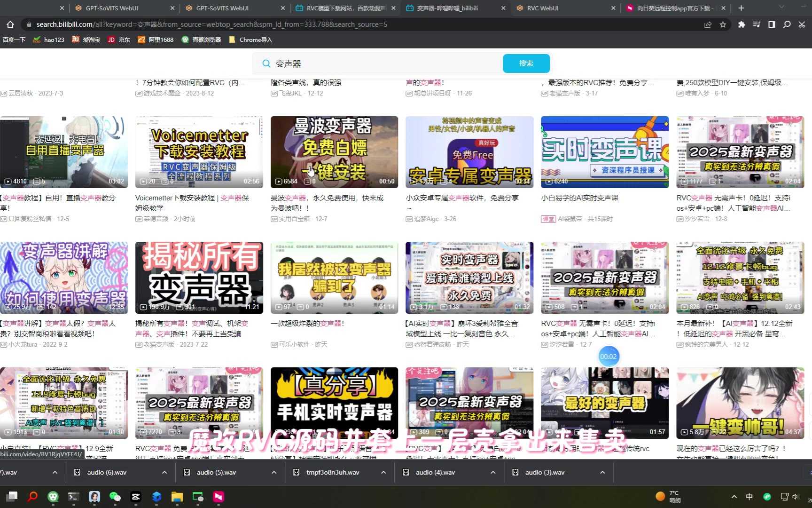The image size is (812, 508).
Task: Open the 百度一下 bookmark
Action: point(14,40)
